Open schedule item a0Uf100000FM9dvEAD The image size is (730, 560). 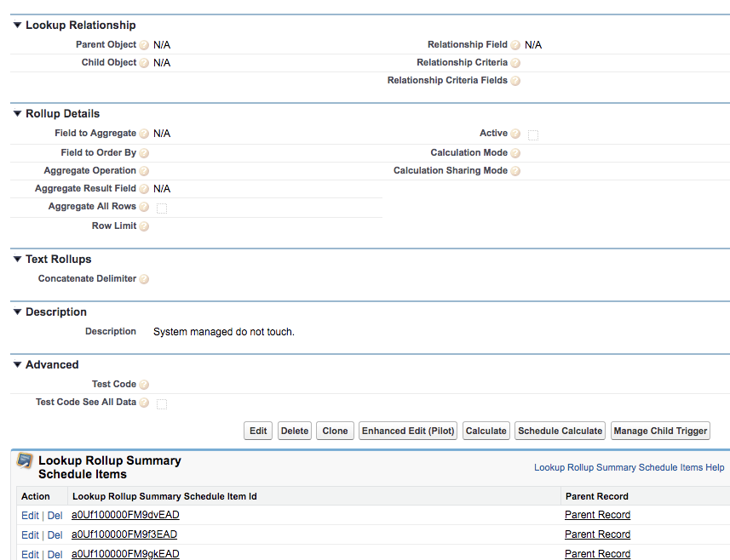tap(124, 515)
